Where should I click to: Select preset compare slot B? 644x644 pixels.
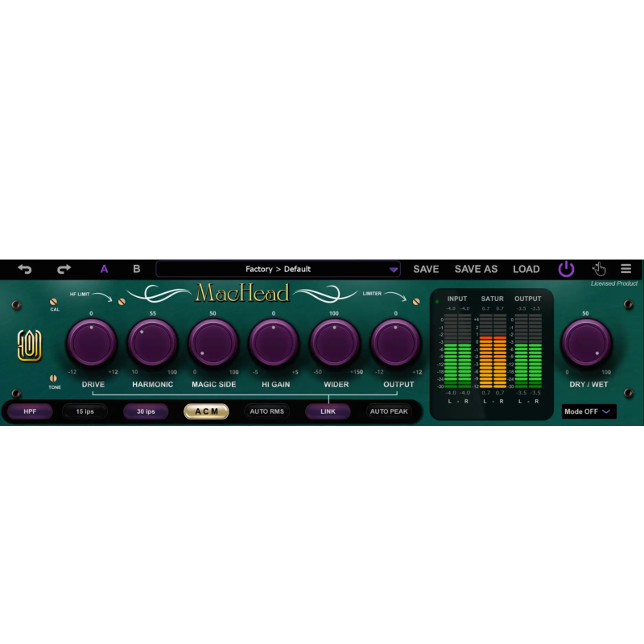pos(135,268)
